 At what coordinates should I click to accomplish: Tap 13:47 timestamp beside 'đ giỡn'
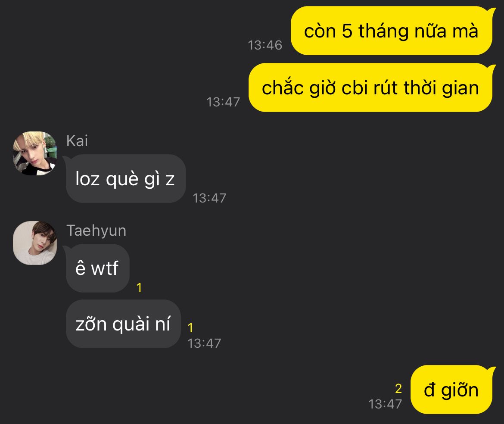[385, 404]
